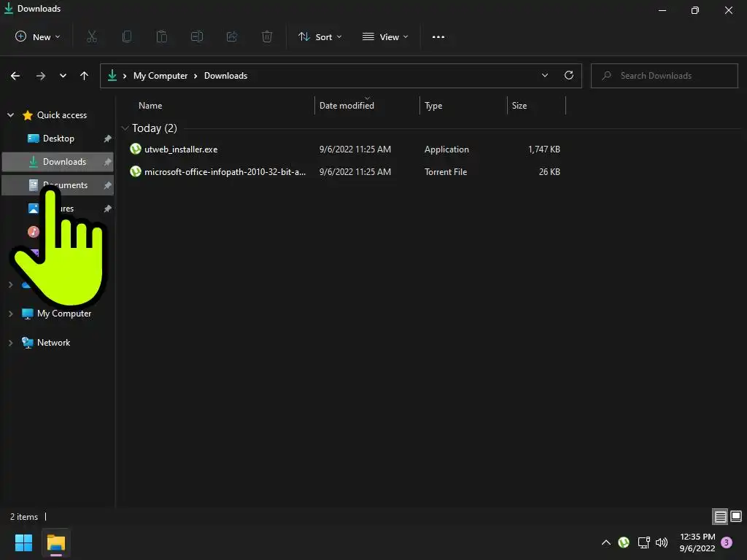
Task: Click the Paste clipboard icon
Action: 162,36
